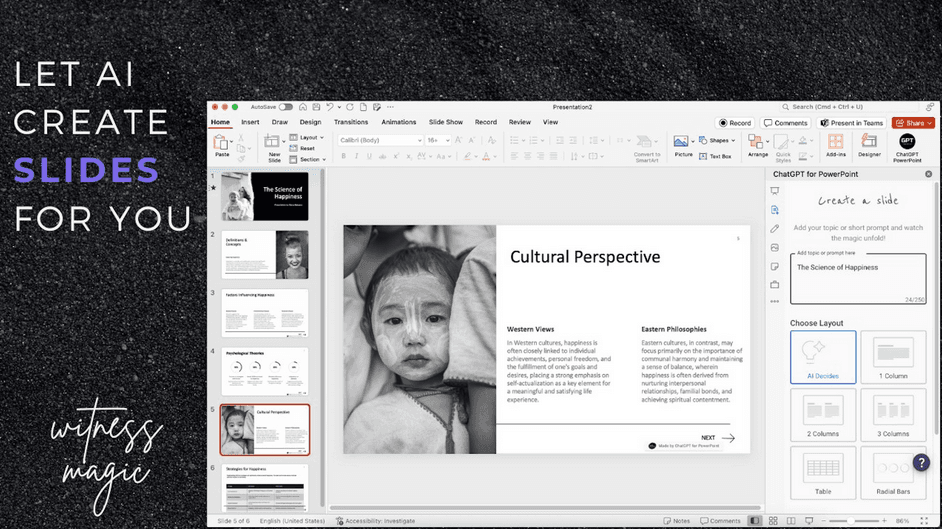The image size is (942, 529).
Task: Click the briefcase icon in ChatGPT sidebar
Action: tap(775, 285)
